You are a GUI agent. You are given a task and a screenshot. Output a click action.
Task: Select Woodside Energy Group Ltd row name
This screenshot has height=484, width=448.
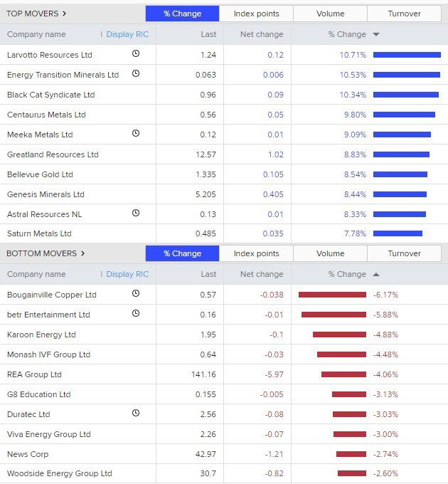pos(60,473)
